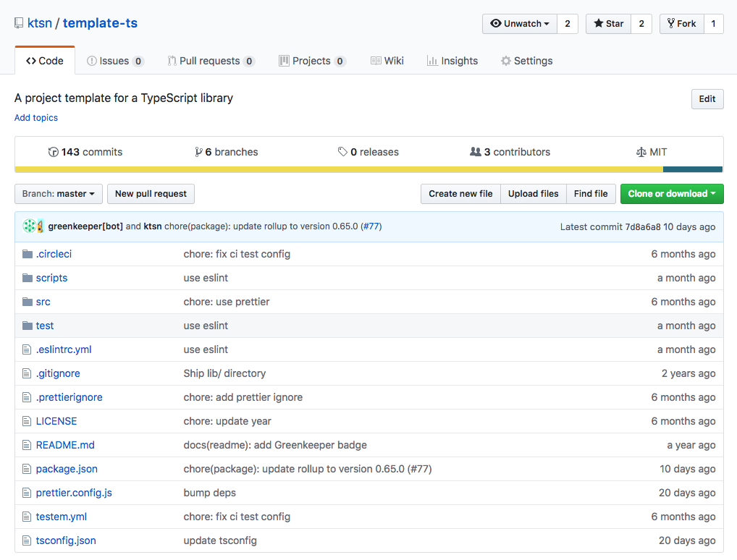Open the Pull requests tab
The height and width of the screenshot is (560, 737).
coord(211,61)
